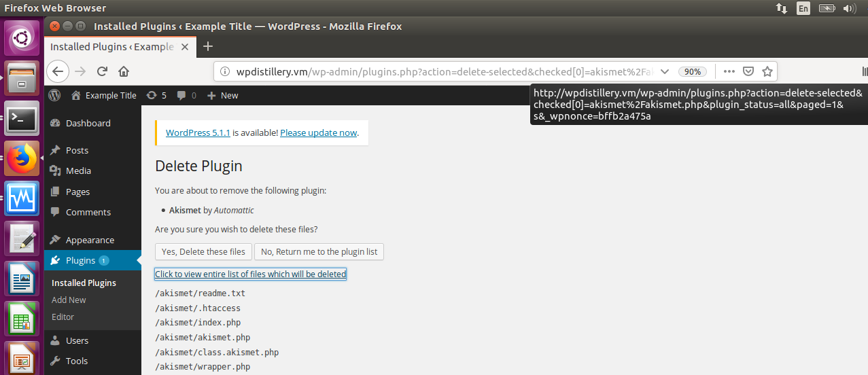Open the Ubuntu dash launcher icon
Screen dimensions: 868x375
pos(22,38)
